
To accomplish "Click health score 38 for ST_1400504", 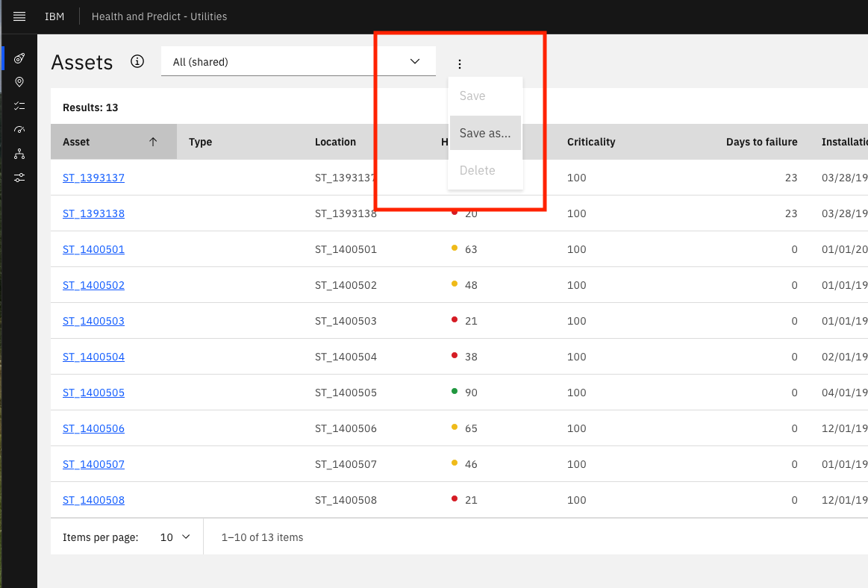I will (x=471, y=357).
